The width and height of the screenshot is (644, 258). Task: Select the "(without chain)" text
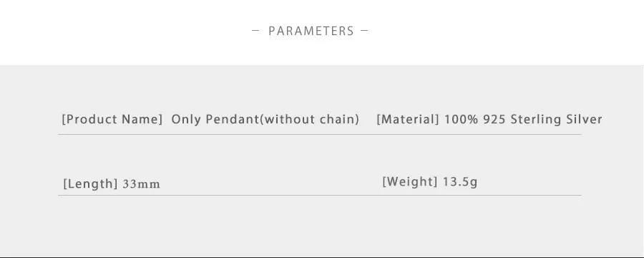tap(310, 120)
